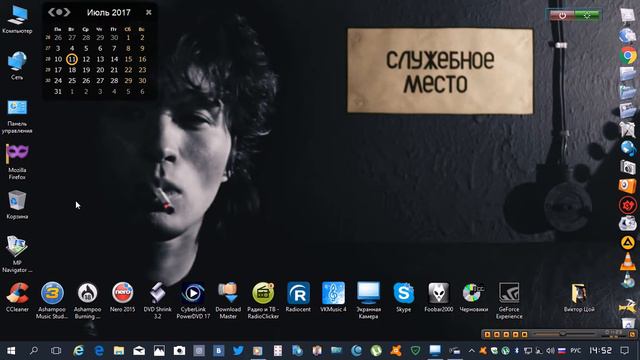
Task: Open Avast antivirus on the taskbar
Action: (x=396, y=351)
